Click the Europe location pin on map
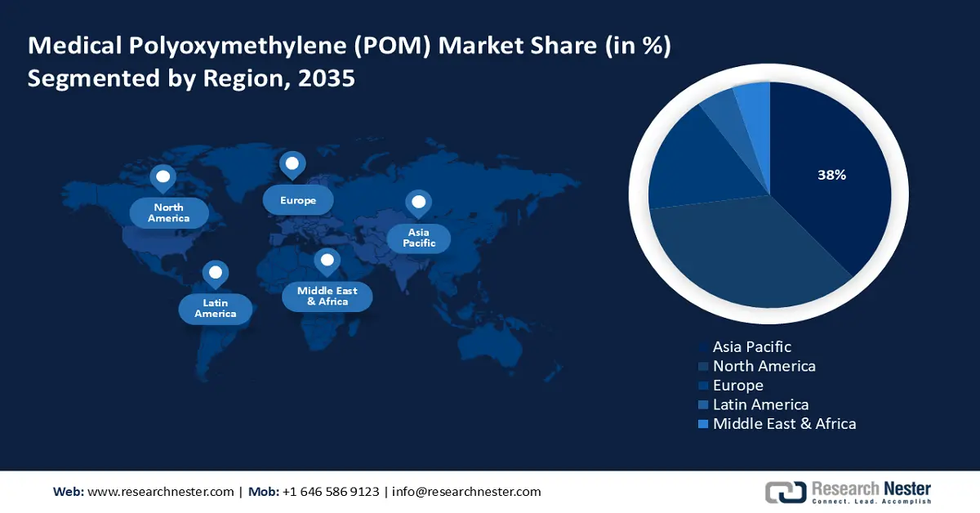980x513 pixels. pyautogui.click(x=292, y=164)
